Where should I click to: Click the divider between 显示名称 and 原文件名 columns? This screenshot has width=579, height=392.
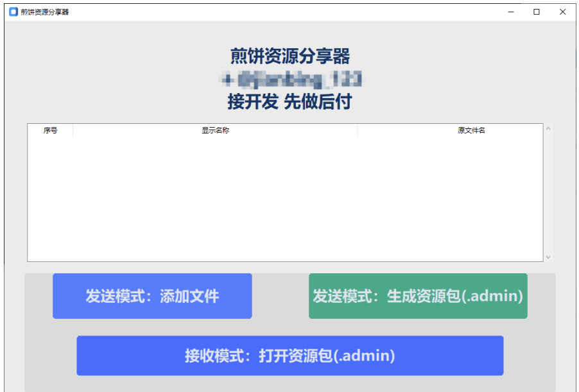click(x=358, y=130)
